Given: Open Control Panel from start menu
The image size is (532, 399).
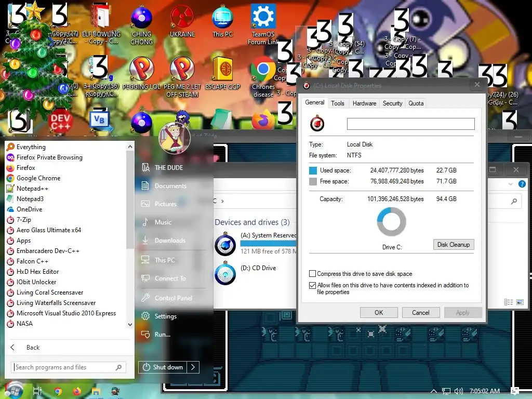Looking at the screenshot, I should point(173,298).
